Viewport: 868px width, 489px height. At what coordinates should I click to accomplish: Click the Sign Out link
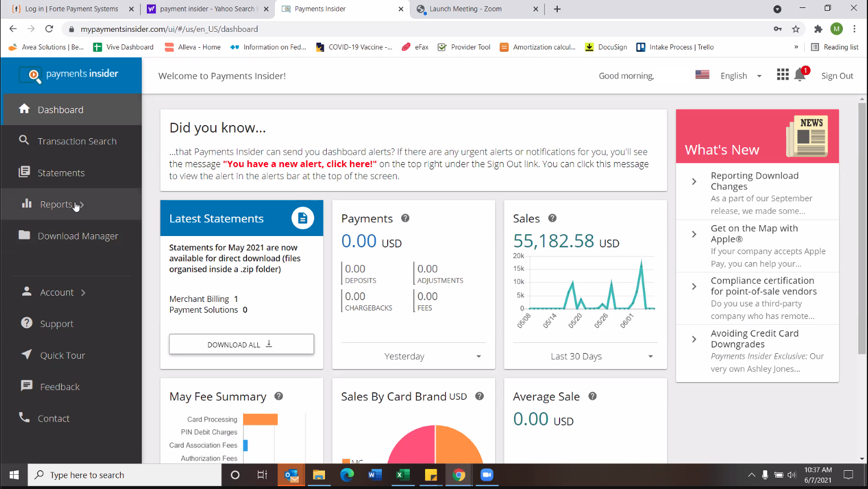click(837, 75)
